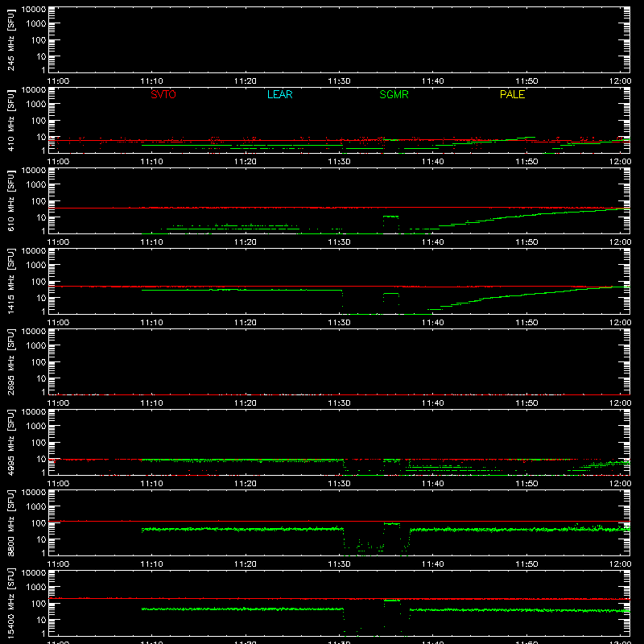Click the 10000 y-tick of the 245 MHz panel
Screen dimensions: 644x644
[x=34, y=10]
